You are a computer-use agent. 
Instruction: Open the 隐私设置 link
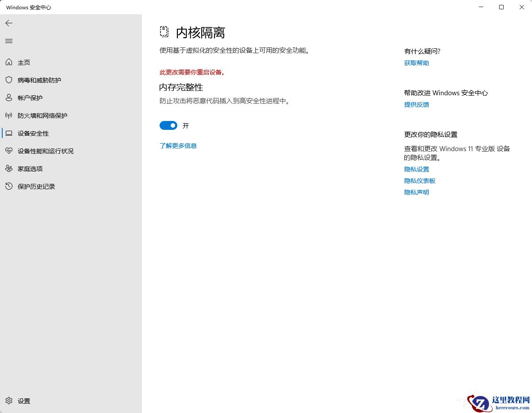(x=416, y=169)
